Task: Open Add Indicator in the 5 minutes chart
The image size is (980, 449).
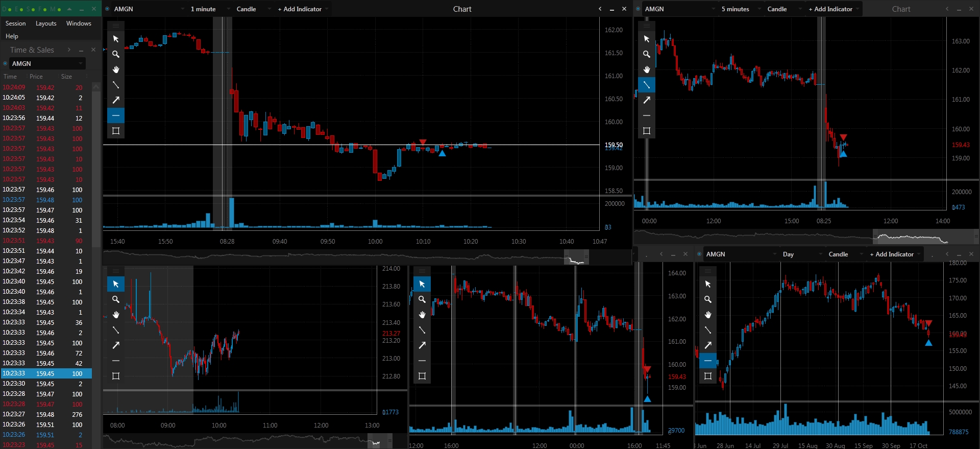Action: click(834, 9)
